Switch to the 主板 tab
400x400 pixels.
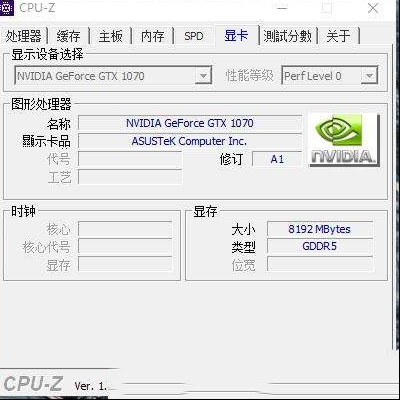(111, 36)
